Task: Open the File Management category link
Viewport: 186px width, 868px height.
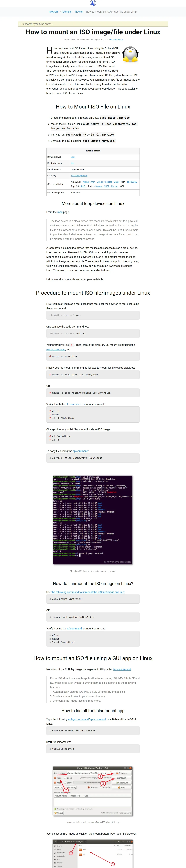Action: click(x=79, y=176)
